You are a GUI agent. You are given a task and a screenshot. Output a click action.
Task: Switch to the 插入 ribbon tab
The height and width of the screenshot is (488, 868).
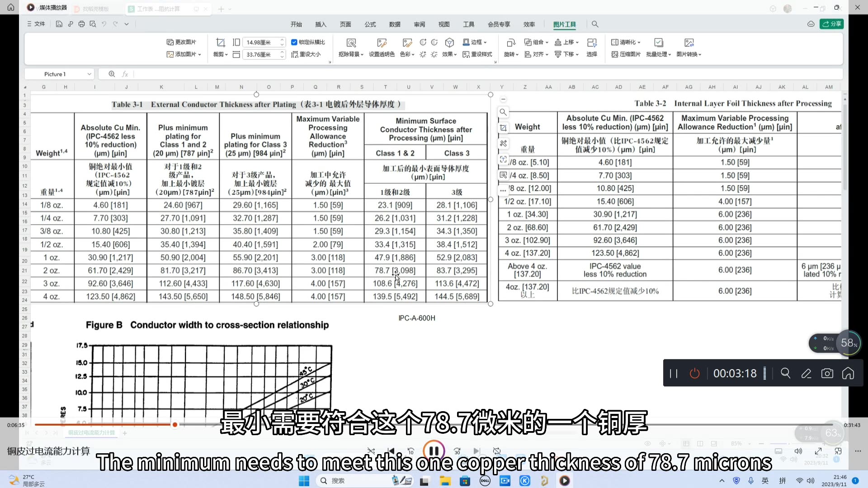(x=321, y=24)
